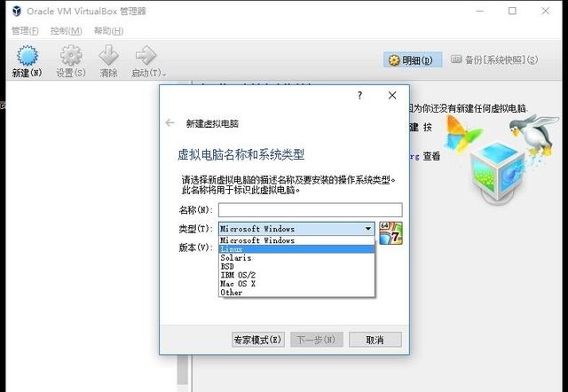The height and width of the screenshot is (392, 568).
Task: Click the New (新建) toolbar icon
Action: [x=27, y=56]
